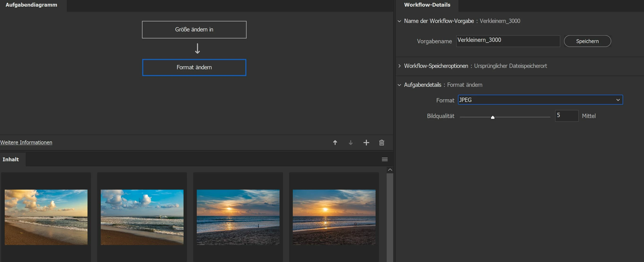
Task: Select the Workflow-Details tab
Action: click(427, 5)
